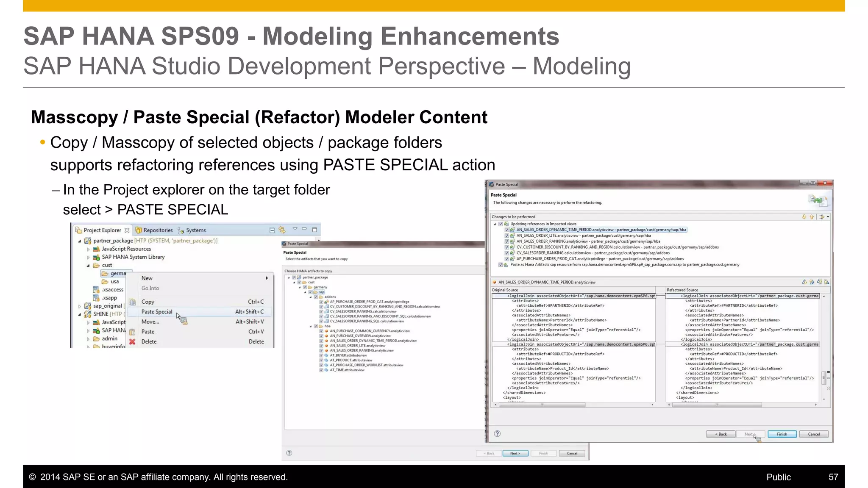Collapse the SHINE project node
The image size is (868, 488).
(79, 314)
